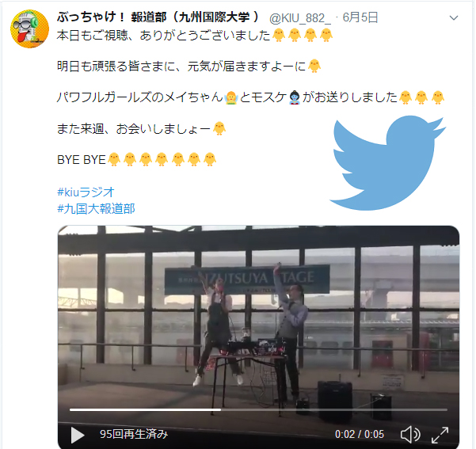The width and height of the screenshot is (476, 449).
Task: Open the #kiuラジオ hashtag
Action: pos(86,192)
